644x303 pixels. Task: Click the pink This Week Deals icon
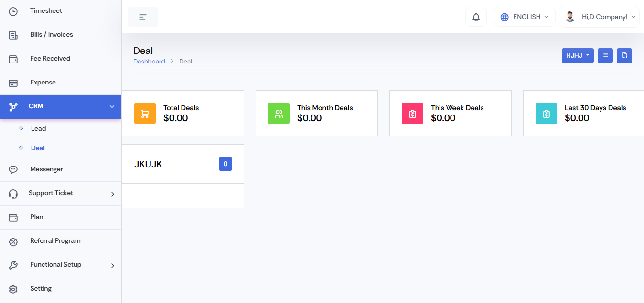click(x=412, y=114)
